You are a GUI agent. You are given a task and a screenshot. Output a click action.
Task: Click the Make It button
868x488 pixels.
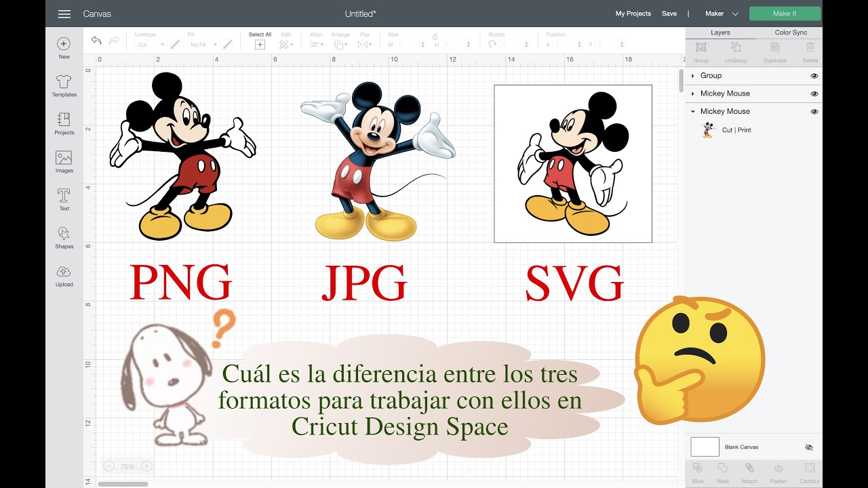point(785,14)
